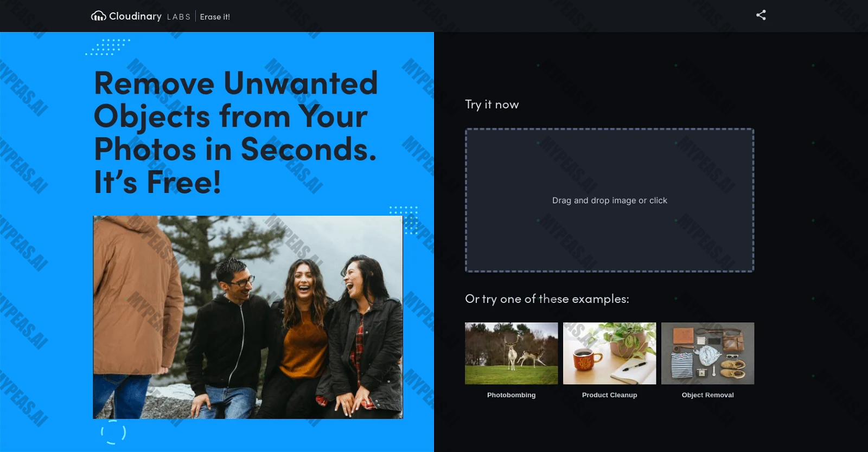Click the dotted pattern icon above headline
This screenshot has width=868, height=452.
tap(107, 47)
